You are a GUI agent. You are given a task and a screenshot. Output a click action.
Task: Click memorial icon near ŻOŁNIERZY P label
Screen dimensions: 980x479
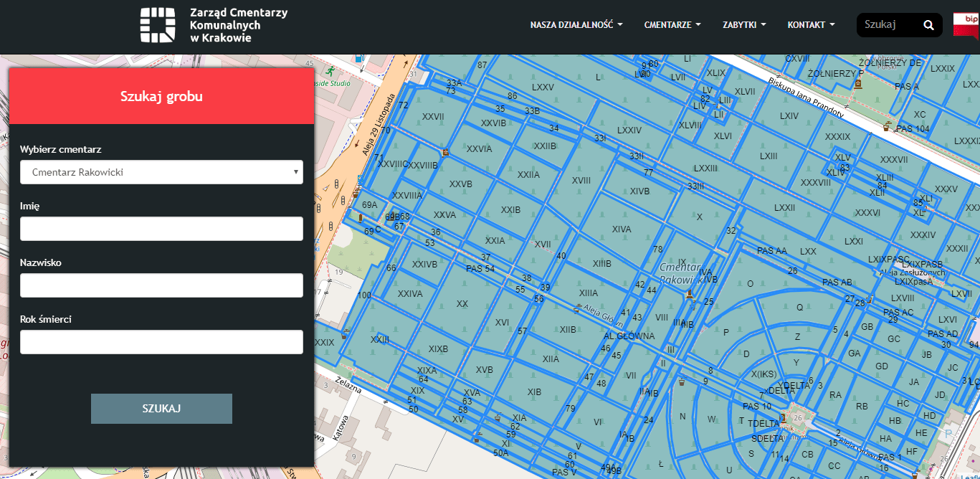click(x=858, y=85)
